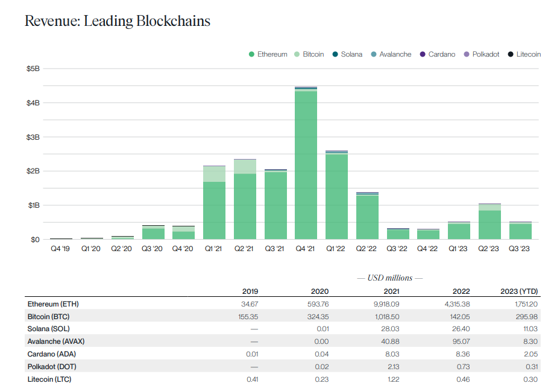
Task: Click the Polkadot legend color dot
Action: click(x=467, y=54)
